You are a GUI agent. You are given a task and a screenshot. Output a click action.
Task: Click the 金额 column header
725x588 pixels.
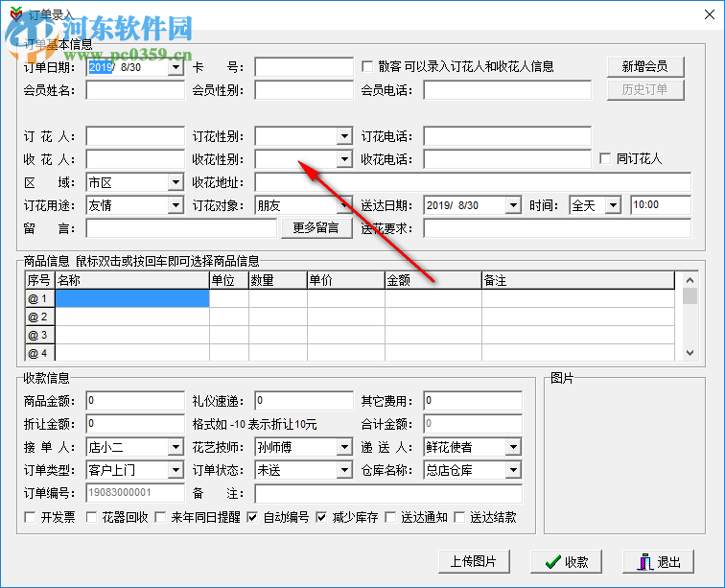click(433, 280)
